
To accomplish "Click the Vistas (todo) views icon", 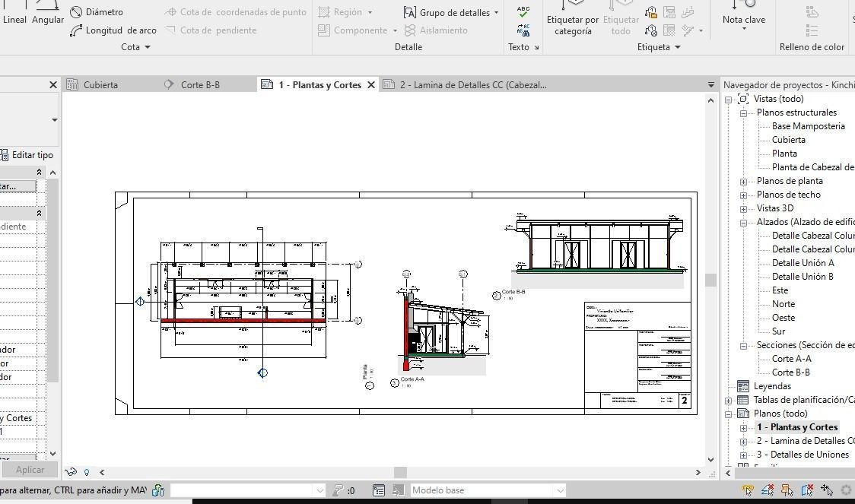I will (743, 99).
